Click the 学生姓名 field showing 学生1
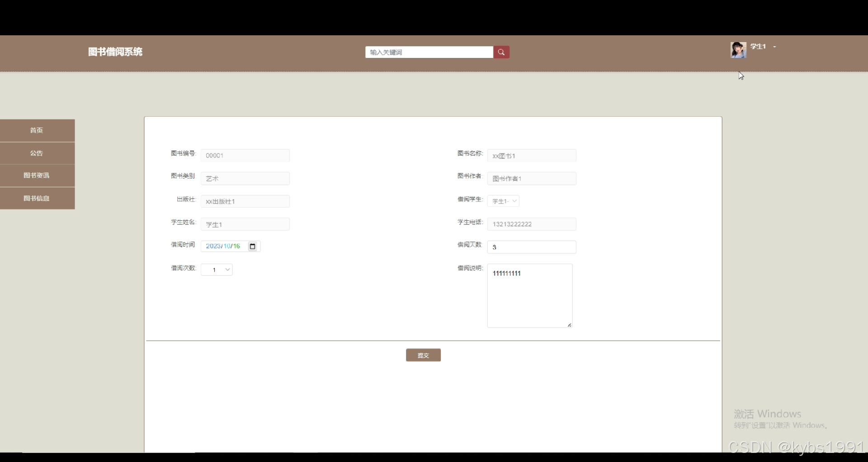 click(245, 224)
